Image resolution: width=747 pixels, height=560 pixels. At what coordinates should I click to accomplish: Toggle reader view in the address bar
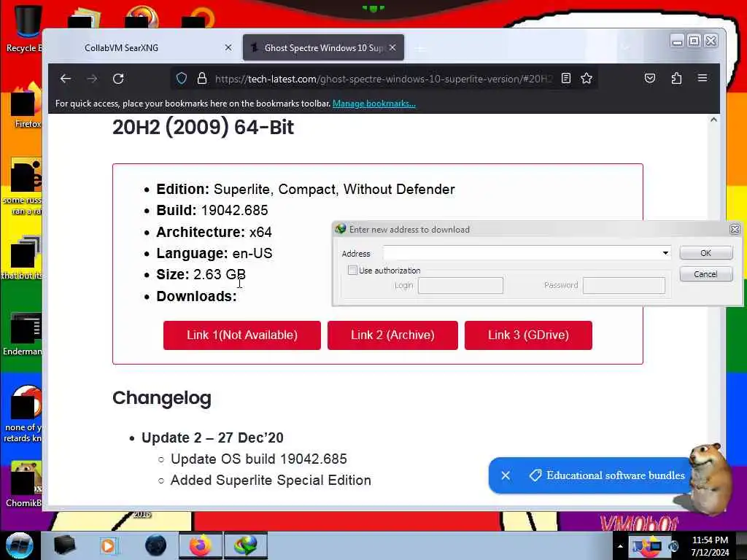tap(565, 79)
